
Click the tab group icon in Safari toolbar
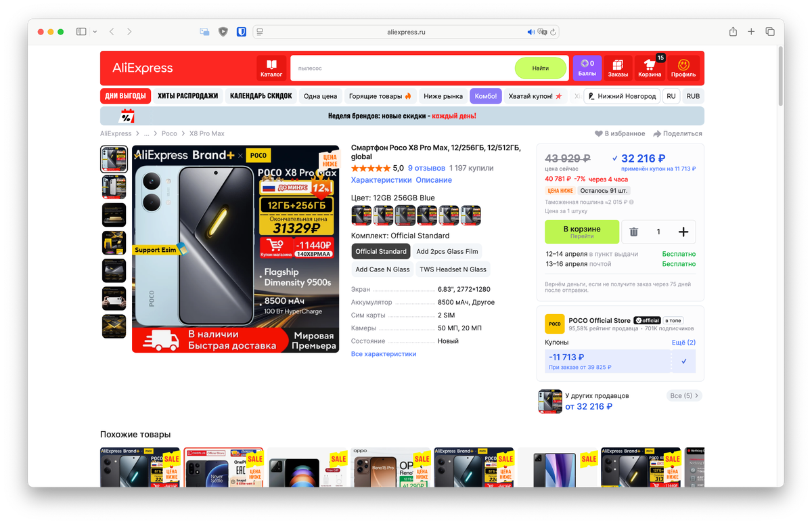pos(204,32)
